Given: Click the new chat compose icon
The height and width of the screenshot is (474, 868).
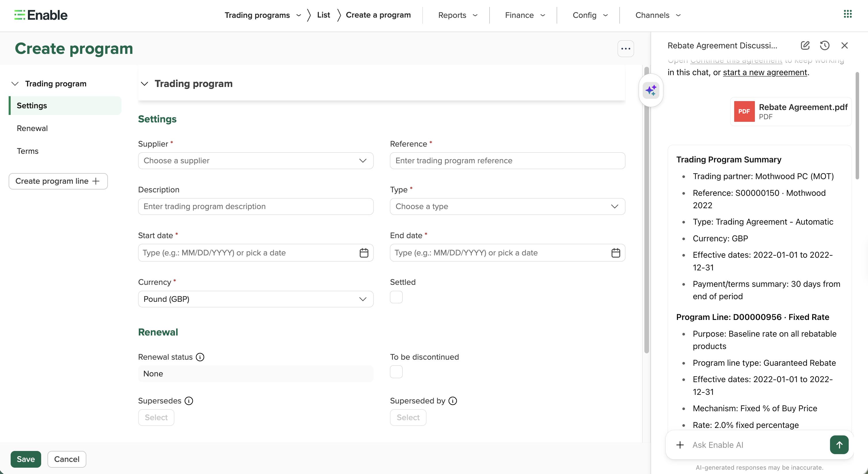Looking at the screenshot, I should (x=805, y=45).
